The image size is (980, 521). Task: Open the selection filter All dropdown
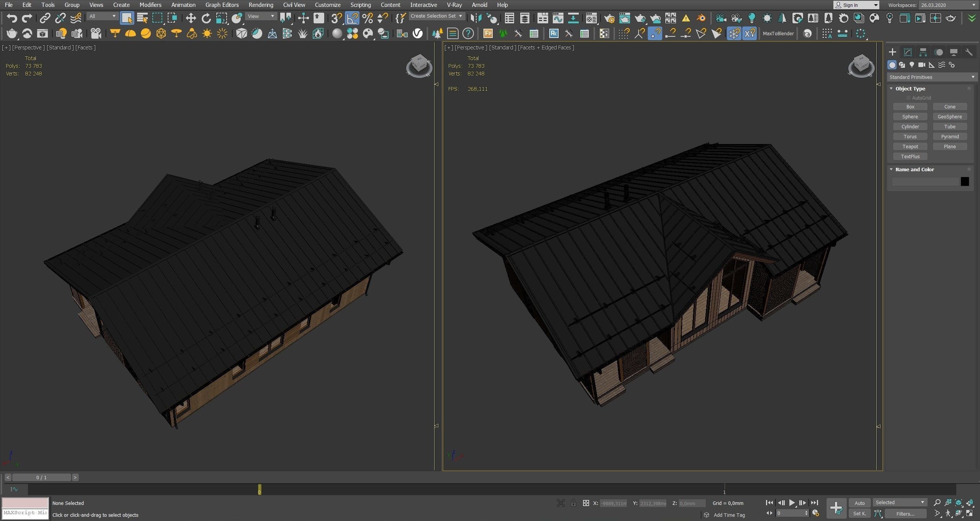coord(102,16)
